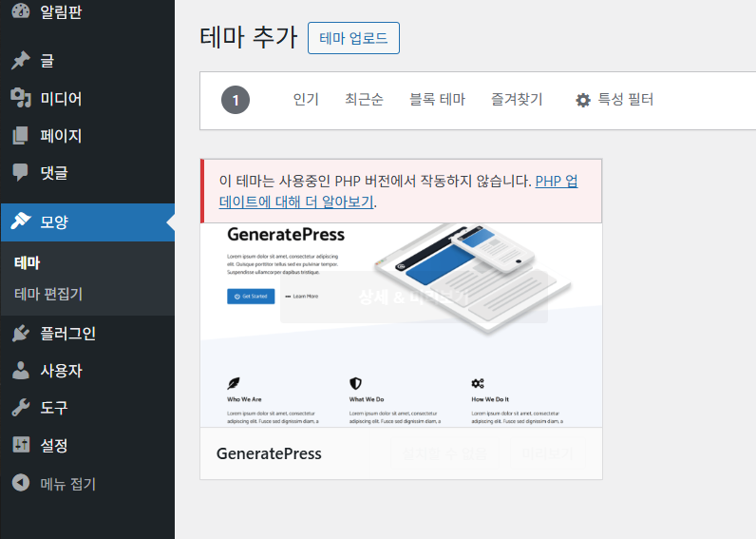
Task: Click the 도구 wrench icon
Action: click(x=20, y=407)
